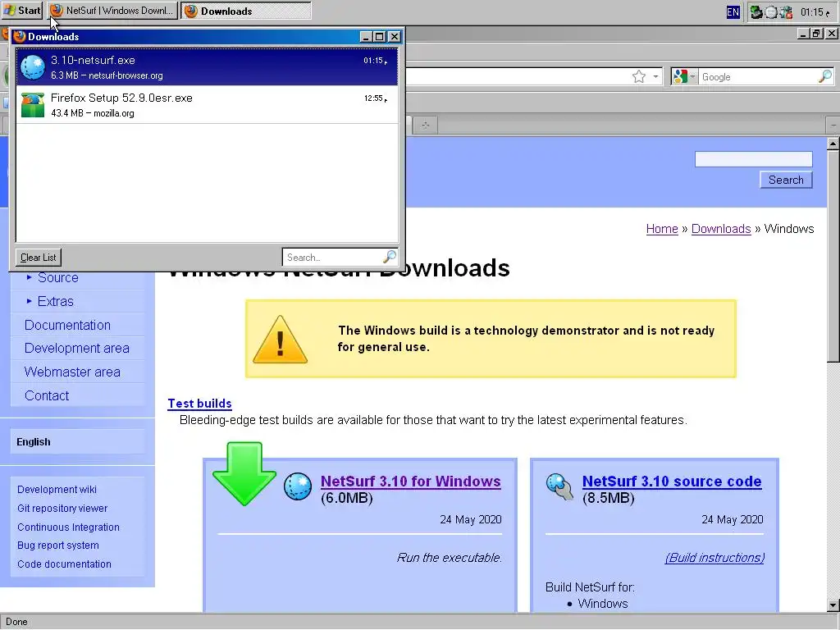Follow the Build instructions link

714,558
